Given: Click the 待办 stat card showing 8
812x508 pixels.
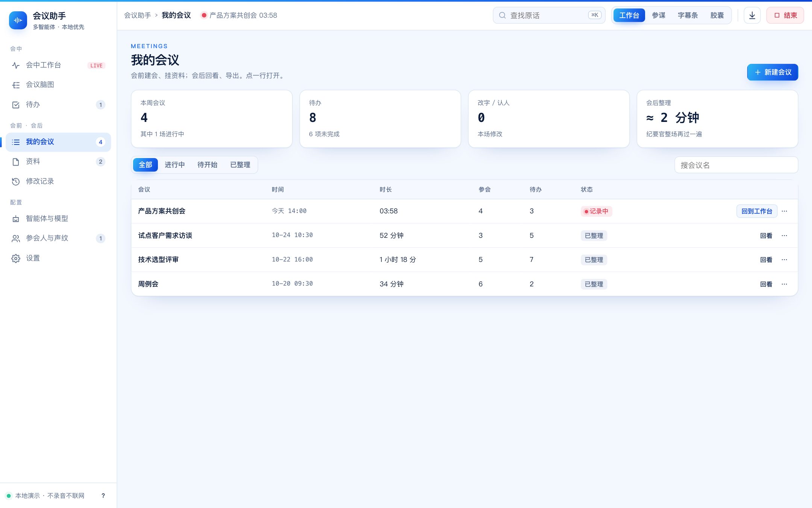Looking at the screenshot, I should (x=380, y=119).
